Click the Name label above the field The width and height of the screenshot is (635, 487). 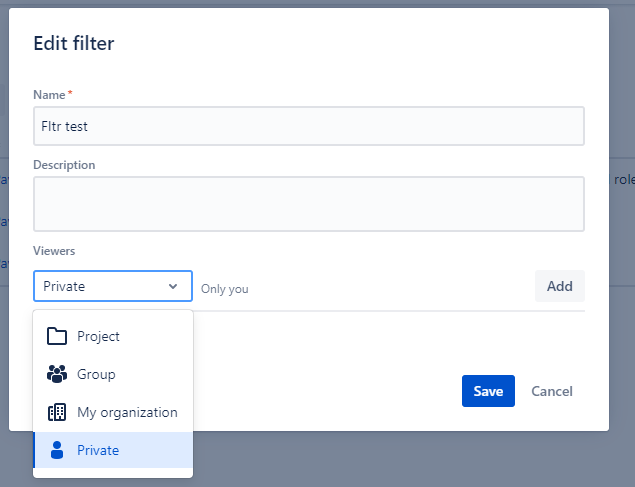pos(49,95)
